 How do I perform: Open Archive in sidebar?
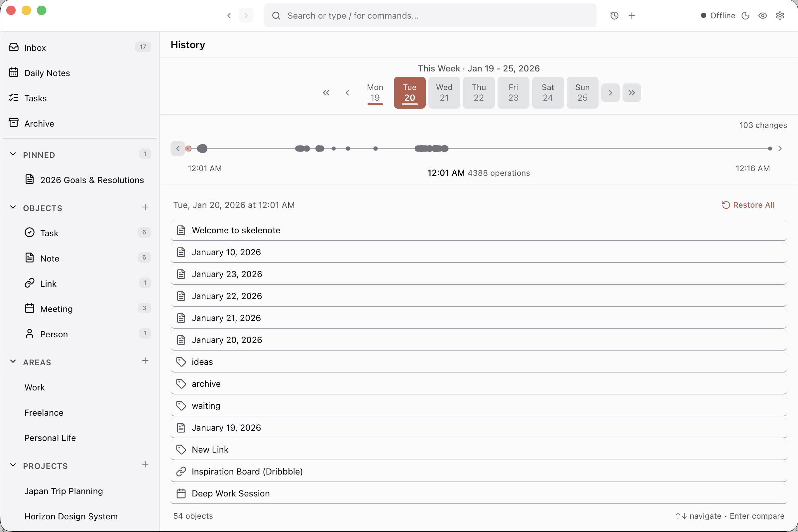coord(39,124)
